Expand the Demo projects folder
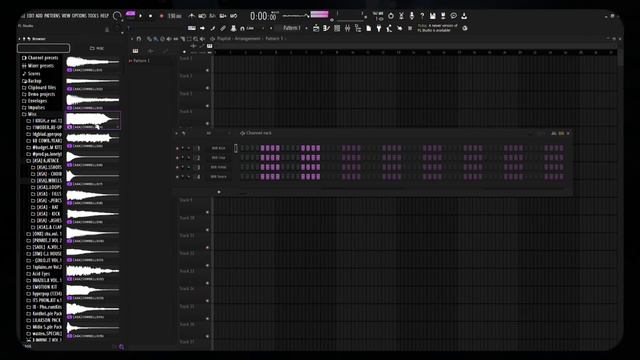This screenshot has height=360, width=640. pos(38,94)
